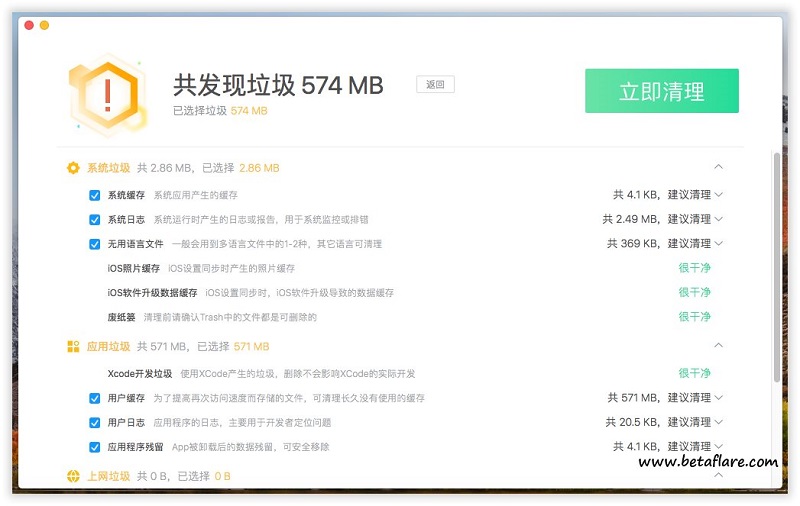800x506 pixels.
Task: Disable the 用户缓存 checkbox
Action: tap(95, 398)
